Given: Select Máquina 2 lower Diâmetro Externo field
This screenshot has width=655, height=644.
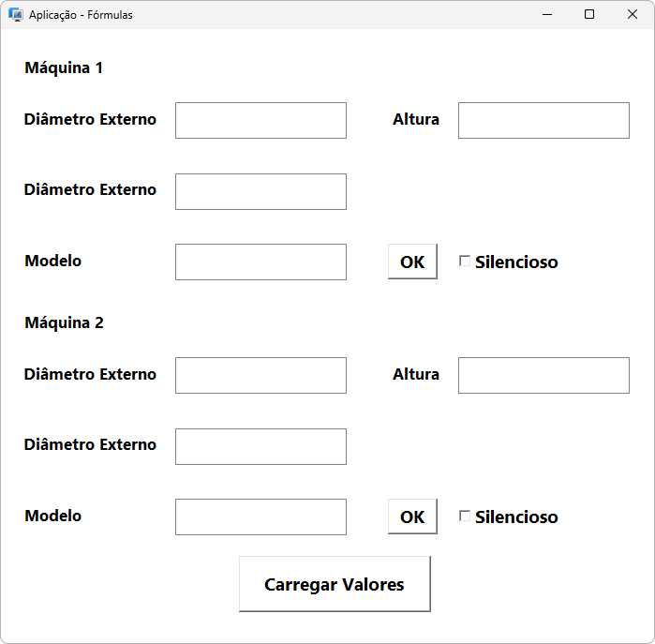Looking at the screenshot, I should 261,446.
